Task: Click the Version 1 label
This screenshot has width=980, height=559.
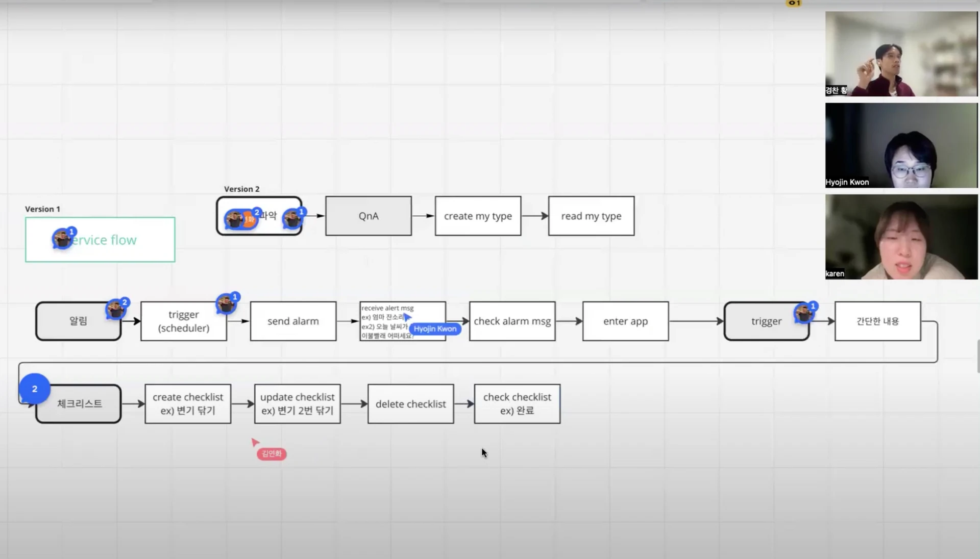Action: pyautogui.click(x=42, y=209)
